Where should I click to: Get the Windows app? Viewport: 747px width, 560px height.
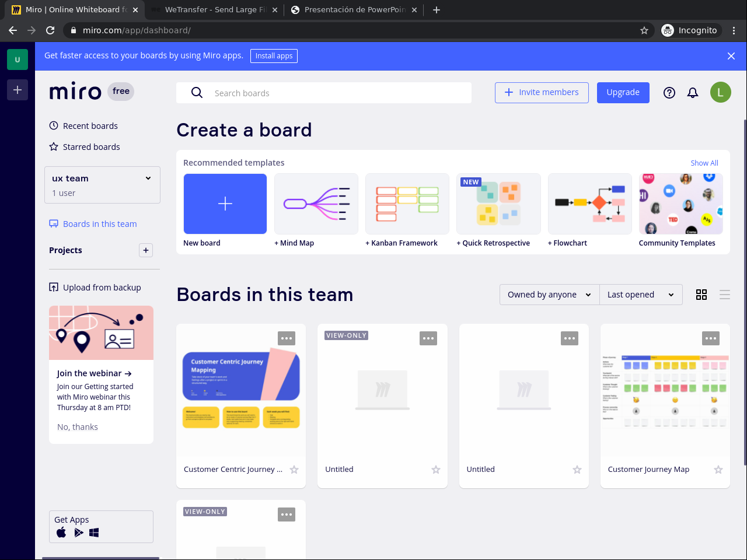[x=94, y=533]
